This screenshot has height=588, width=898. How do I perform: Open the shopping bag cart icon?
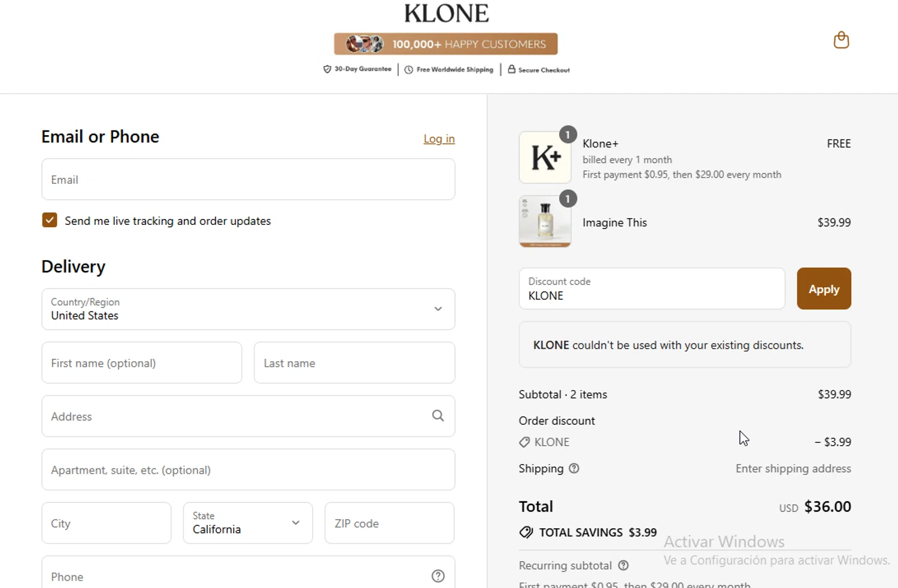841,40
